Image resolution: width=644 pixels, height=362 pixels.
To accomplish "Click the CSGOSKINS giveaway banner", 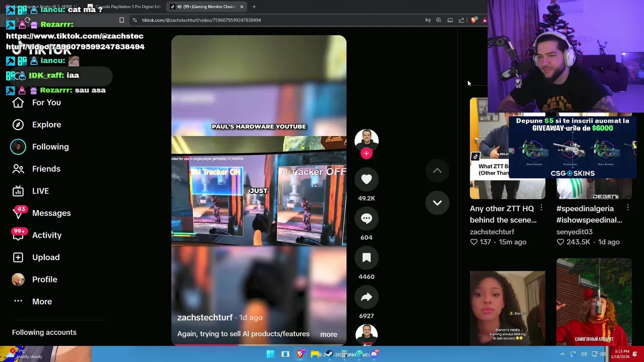I will point(573,147).
